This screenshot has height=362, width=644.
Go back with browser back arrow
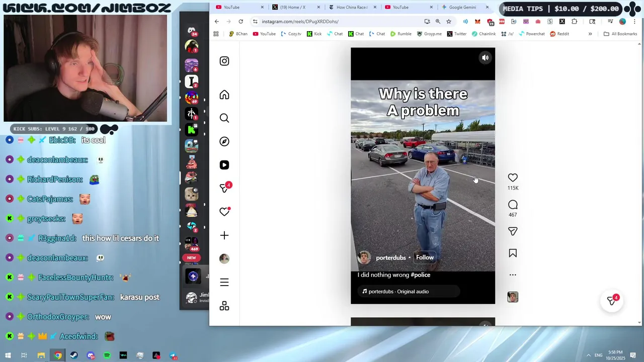point(216,22)
